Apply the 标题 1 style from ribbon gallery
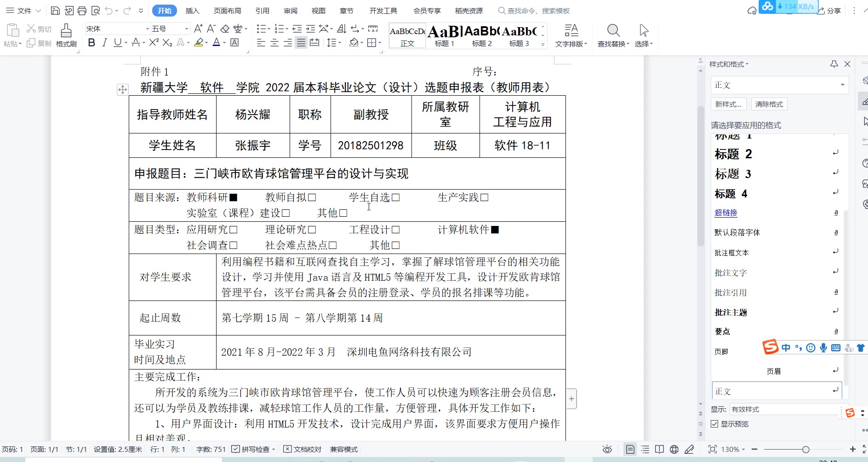Viewport: 868px width, 462px height. pyautogui.click(x=445, y=35)
